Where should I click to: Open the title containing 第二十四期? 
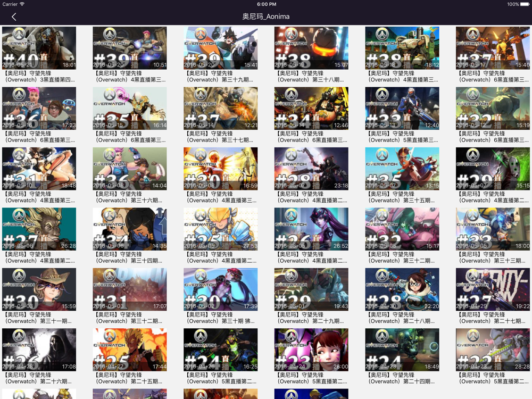click(x=402, y=378)
